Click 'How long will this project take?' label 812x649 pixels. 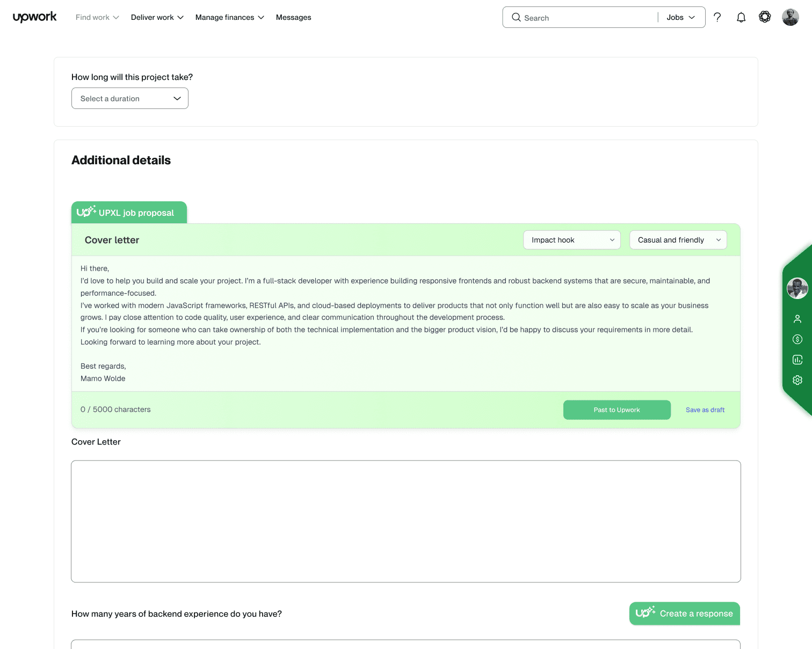click(x=132, y=77)
